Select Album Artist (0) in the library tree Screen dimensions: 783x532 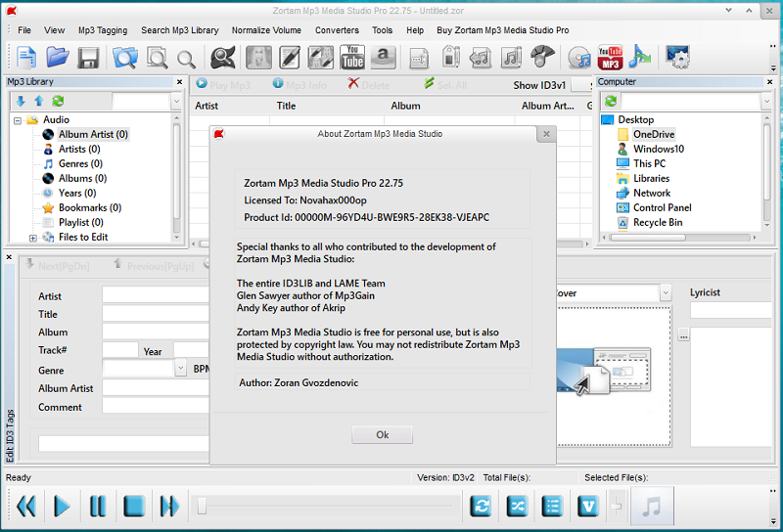tap(93, 134)
